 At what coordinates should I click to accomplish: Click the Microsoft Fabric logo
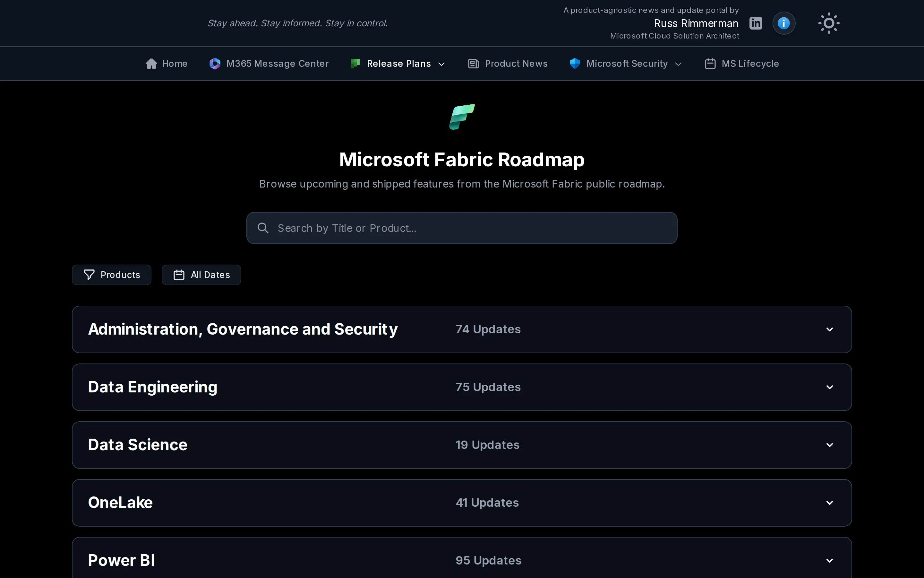[462, 117]
